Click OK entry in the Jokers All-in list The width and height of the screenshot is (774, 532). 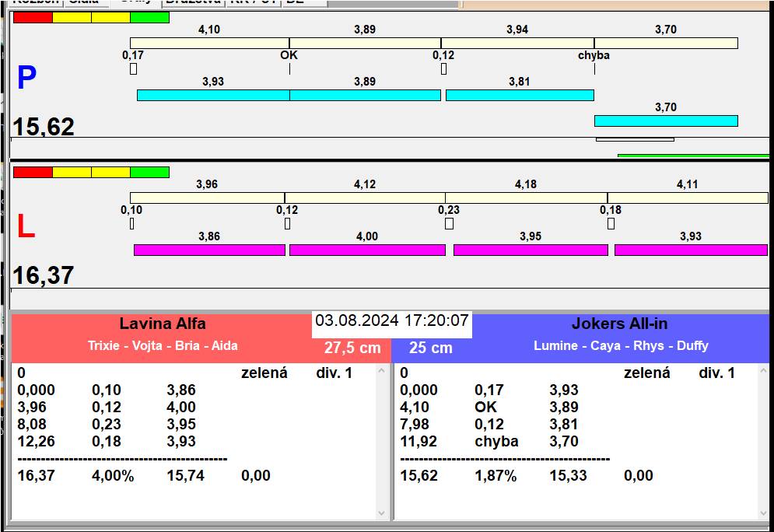(485, 407)
